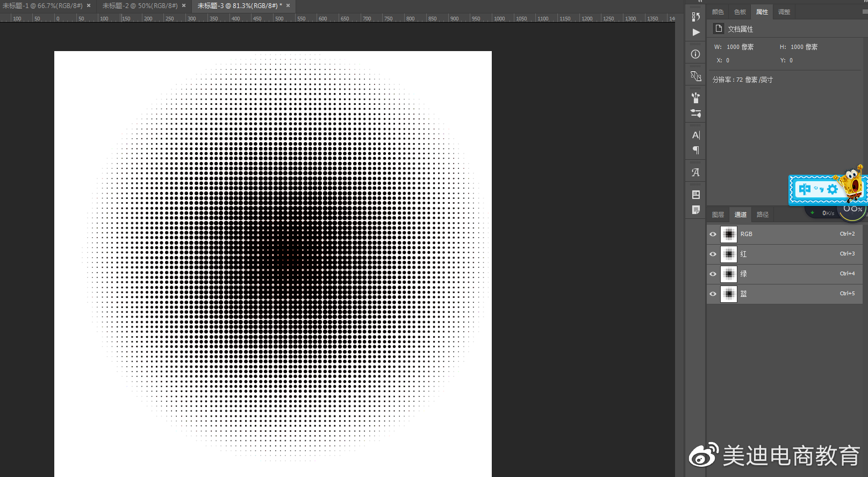Open the 3D panel icon
Screen dimensions: 868x477
coord(695,76)
